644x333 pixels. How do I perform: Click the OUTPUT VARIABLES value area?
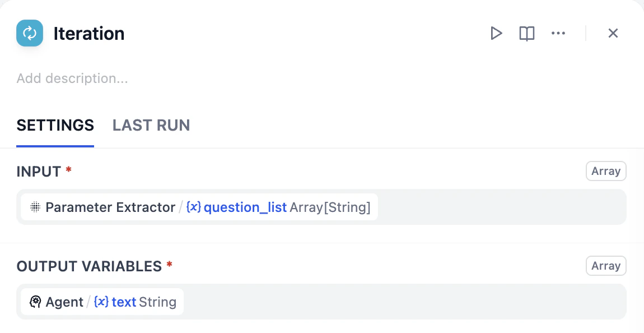click(322, 302)
